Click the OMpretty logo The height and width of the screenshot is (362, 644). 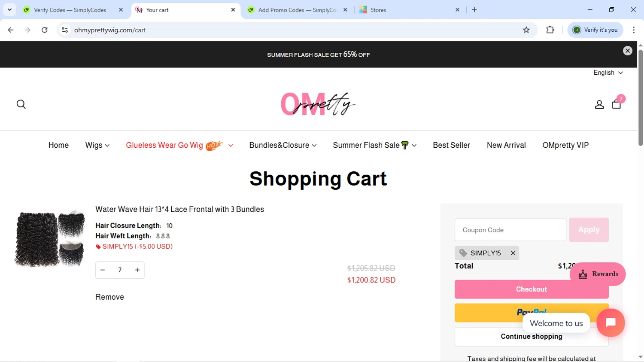(318, 104)
